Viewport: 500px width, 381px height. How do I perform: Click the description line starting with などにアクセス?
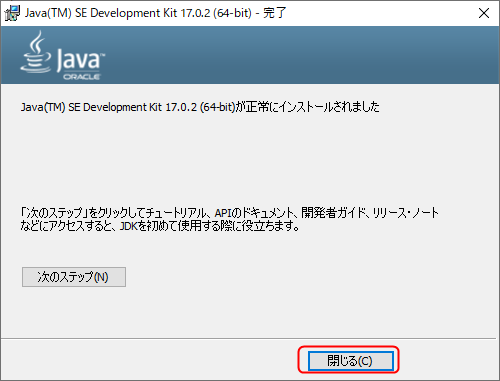pos(160,226)
